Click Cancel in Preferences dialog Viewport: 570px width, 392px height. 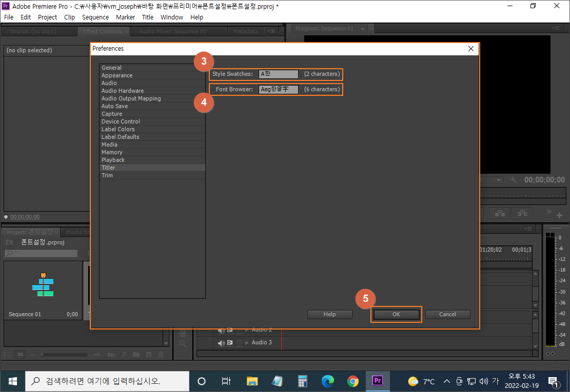tap(447, 314)
